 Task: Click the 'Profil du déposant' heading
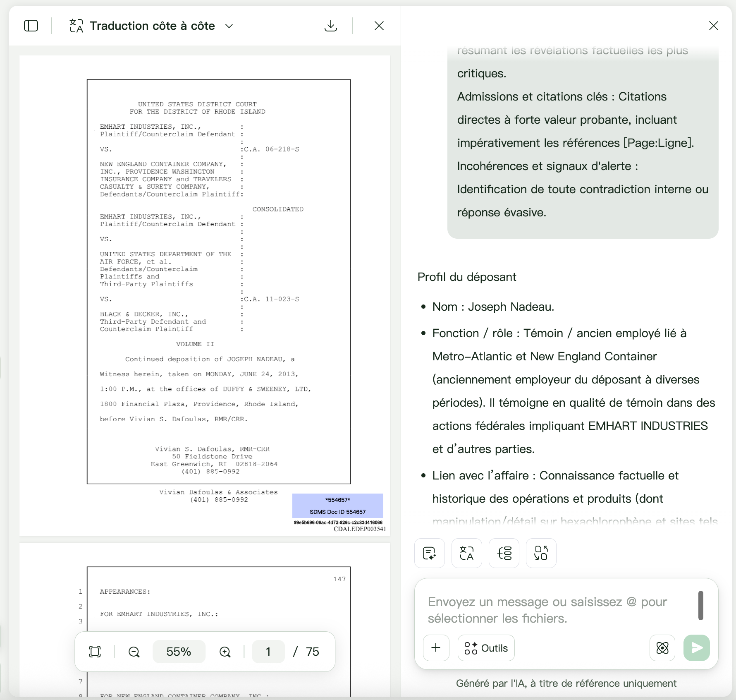(467, 277)
